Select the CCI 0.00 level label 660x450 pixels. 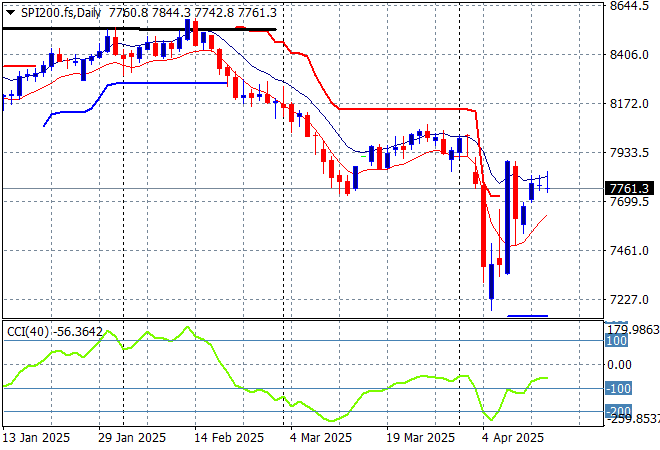point(619,365)
